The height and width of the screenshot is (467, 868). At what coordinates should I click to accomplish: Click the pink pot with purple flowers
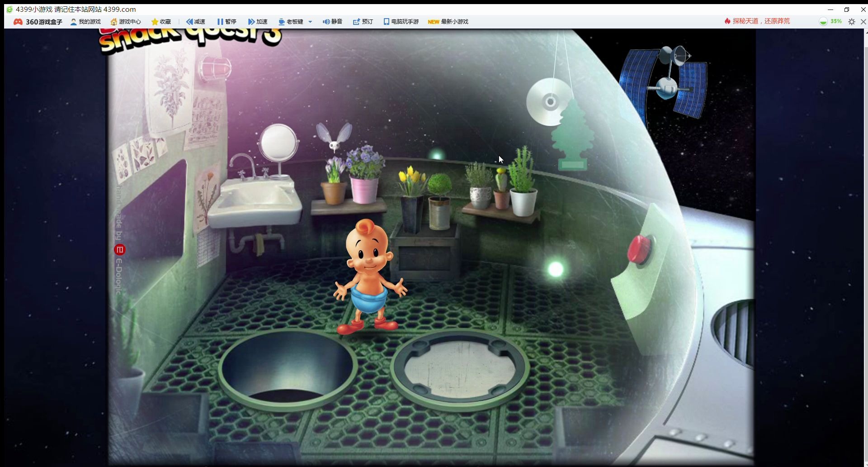click(364, 175)
